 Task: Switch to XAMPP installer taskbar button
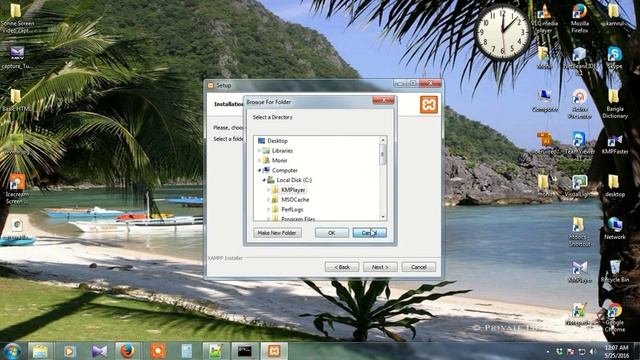pyautogui.click(x=273, y=351)
